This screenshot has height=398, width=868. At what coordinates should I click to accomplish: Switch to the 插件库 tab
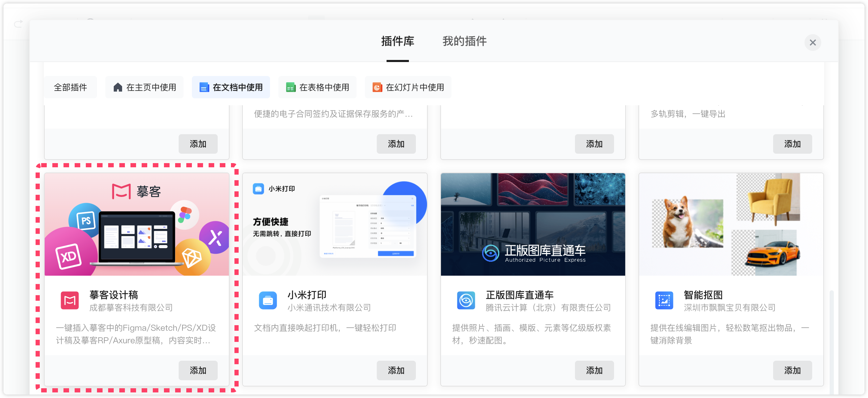(397, 41)
